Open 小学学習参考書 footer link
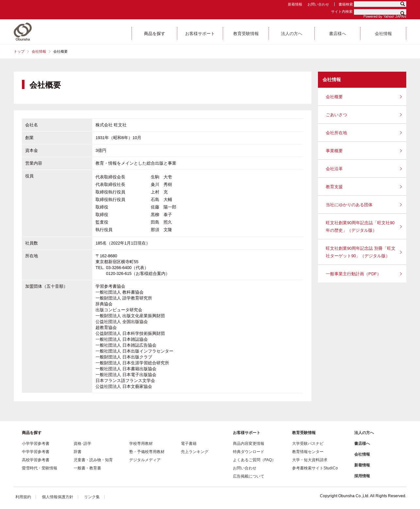The width and height of the screenshot is (420, 509). [x=36, y=444]
